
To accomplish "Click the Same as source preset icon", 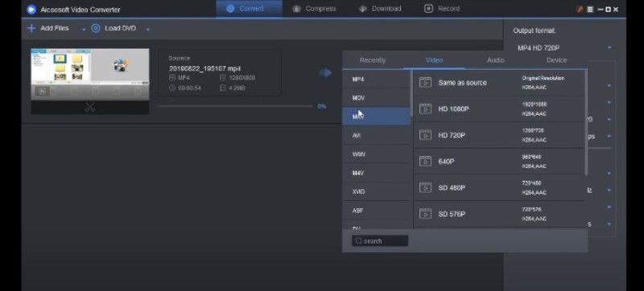I will (x=425, y=82).
